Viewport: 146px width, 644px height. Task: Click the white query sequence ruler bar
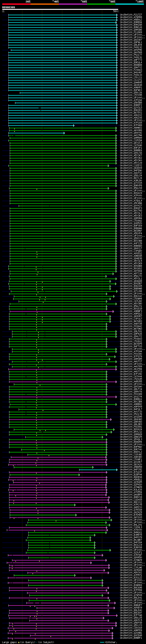click(60, 9)
